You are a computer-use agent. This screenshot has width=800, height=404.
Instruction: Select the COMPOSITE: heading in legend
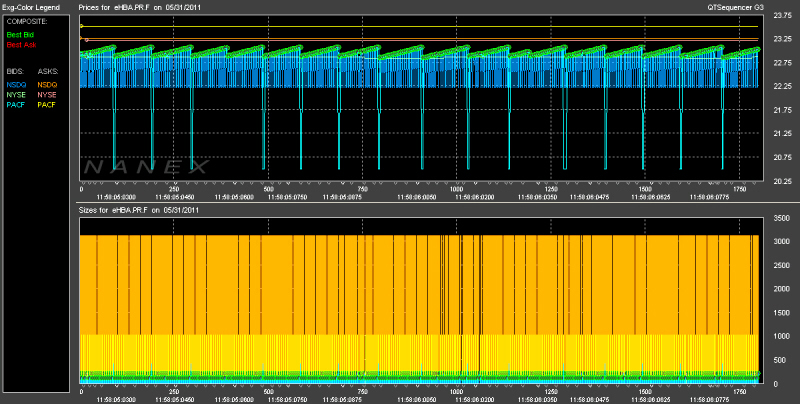click(27, 22)
